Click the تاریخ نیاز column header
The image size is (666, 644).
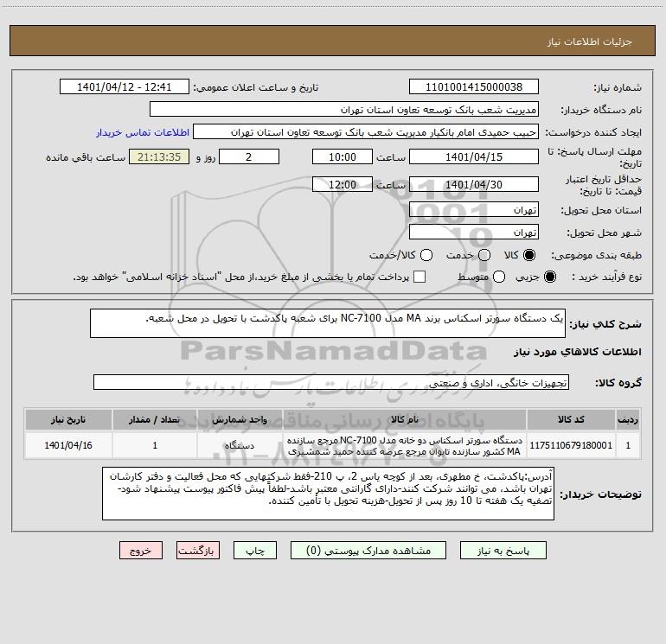tap(68, 419)
